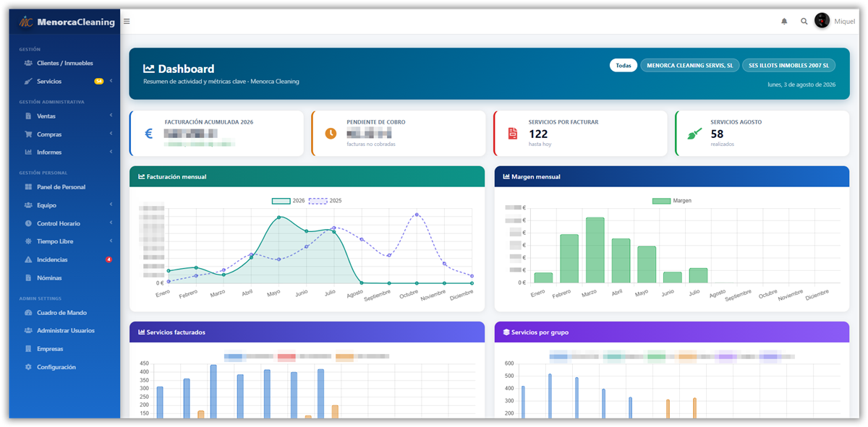The image size is (868, 427).
Task: Click the Tiempo Libre umbrella icon
Action: (28, 241)
